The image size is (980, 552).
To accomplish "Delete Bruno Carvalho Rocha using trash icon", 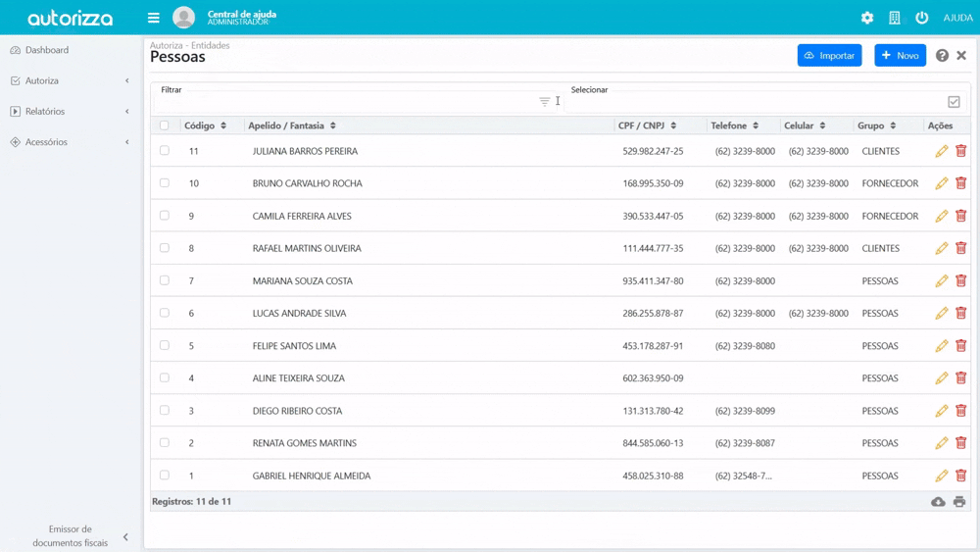I will click(x=961, y=183).
